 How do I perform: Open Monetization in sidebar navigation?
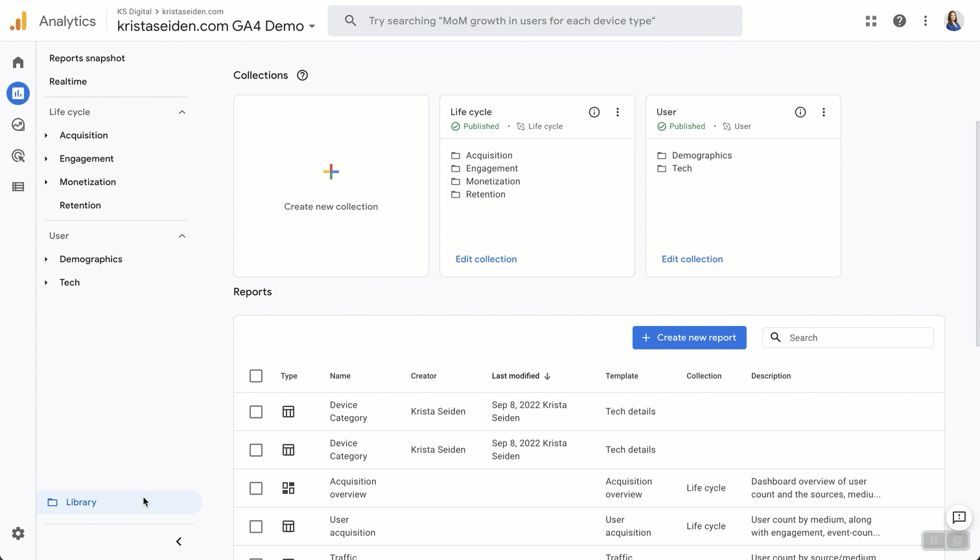[x=87, y=182]
